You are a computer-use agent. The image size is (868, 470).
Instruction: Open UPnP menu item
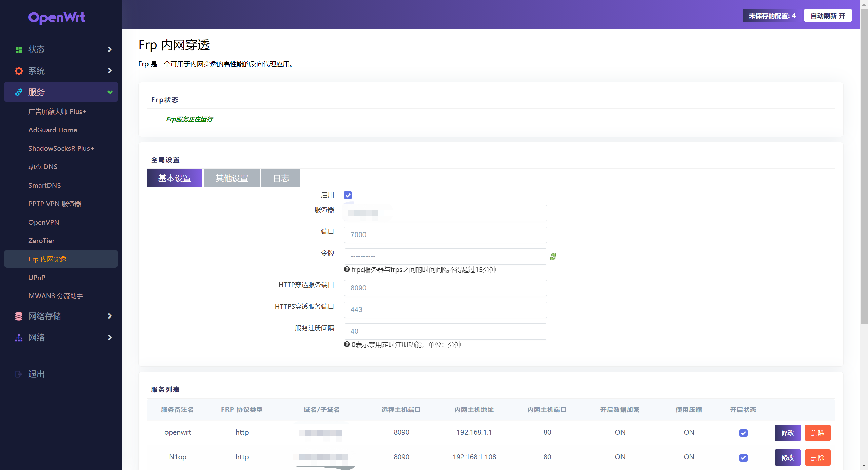pyautogui.click(x=37, y=278)
